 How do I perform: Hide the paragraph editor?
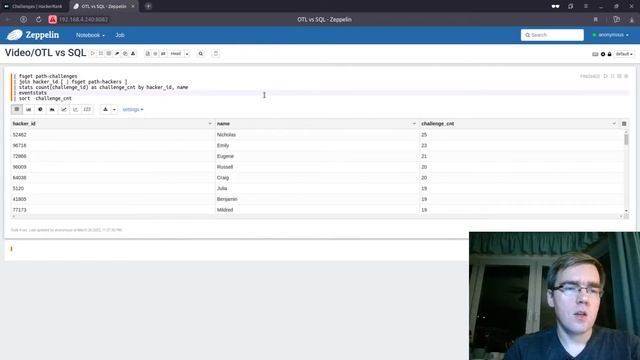[x=613, y=76]
